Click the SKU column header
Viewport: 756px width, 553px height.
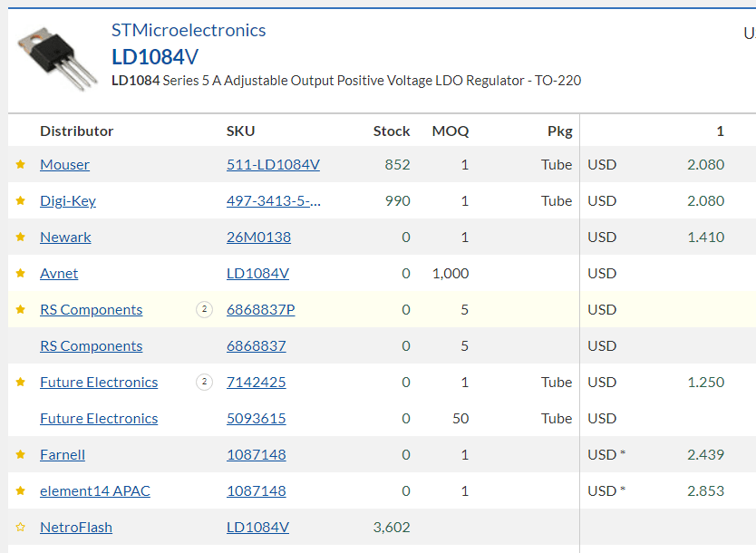click(x=240, y=131)
